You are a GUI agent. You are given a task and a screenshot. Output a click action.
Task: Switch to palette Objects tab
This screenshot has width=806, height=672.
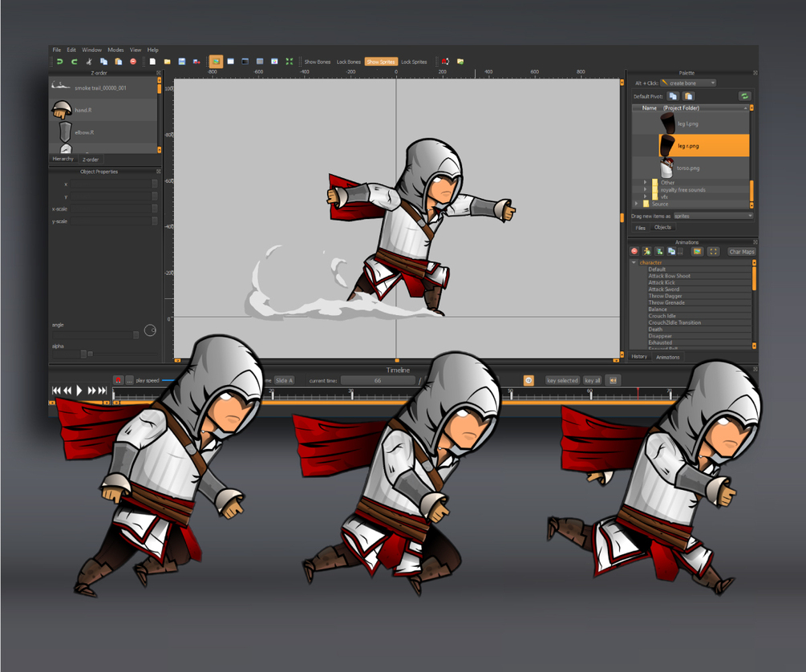click(662, 227)
